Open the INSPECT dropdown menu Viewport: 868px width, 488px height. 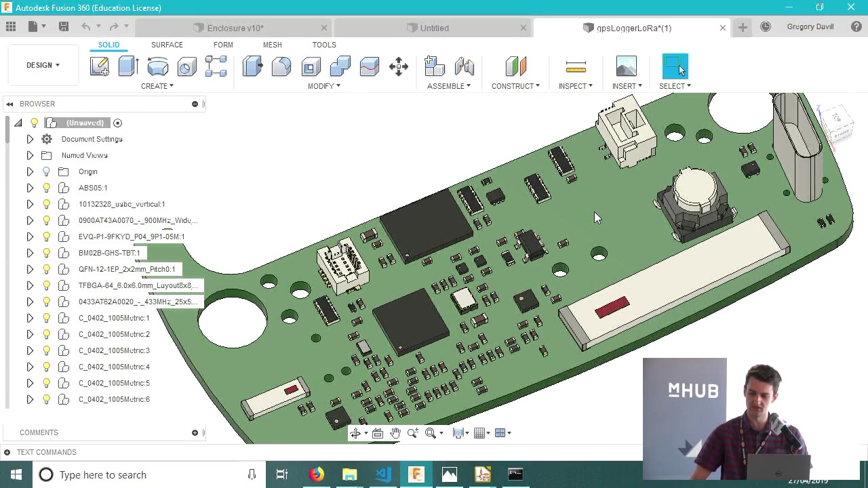pyautogui.click(x=576, y=86)
